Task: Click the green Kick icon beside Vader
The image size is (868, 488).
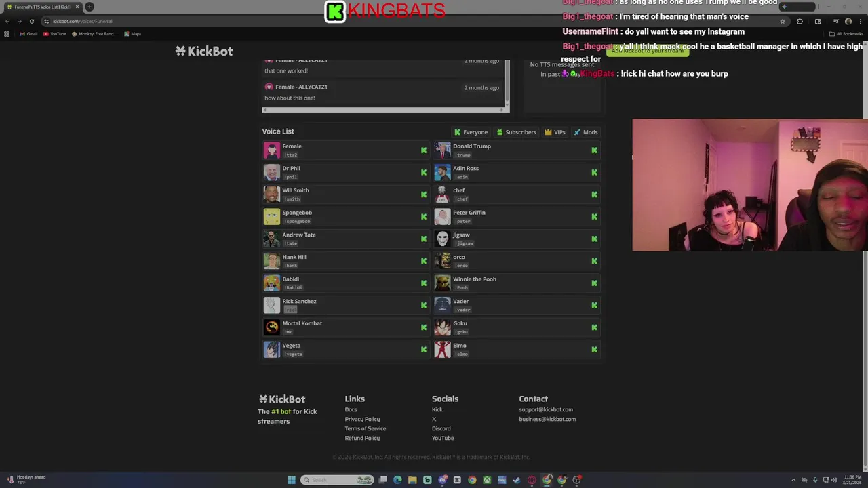Action: point(594,305)
